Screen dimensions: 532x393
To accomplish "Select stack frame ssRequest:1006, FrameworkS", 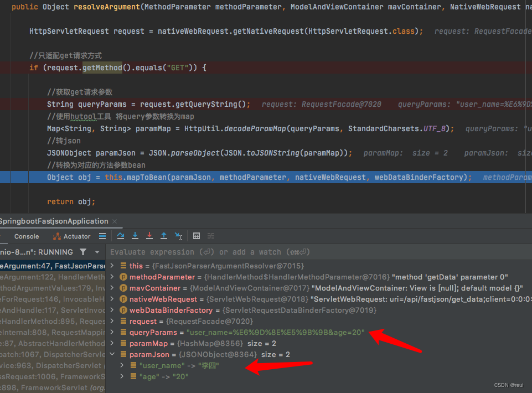I will [53, 377].
